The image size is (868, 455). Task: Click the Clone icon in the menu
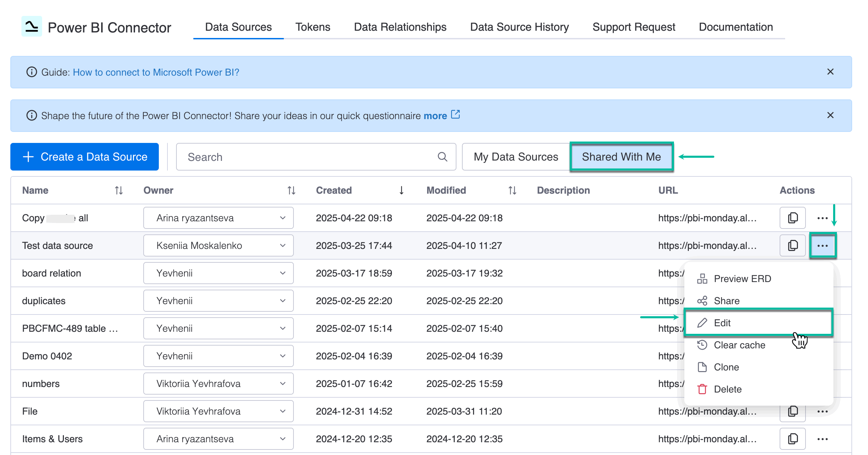[703, 367]
